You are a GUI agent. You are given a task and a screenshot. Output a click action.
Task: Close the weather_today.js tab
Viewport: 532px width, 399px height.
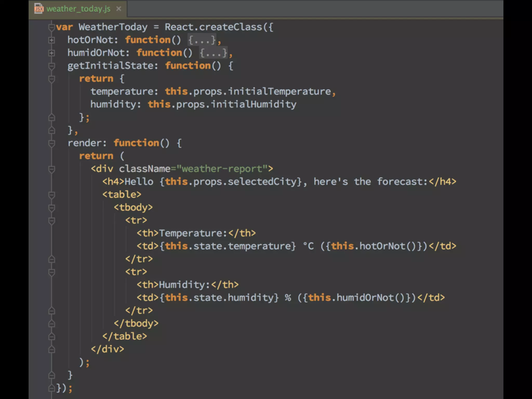(x=119, y=9)
